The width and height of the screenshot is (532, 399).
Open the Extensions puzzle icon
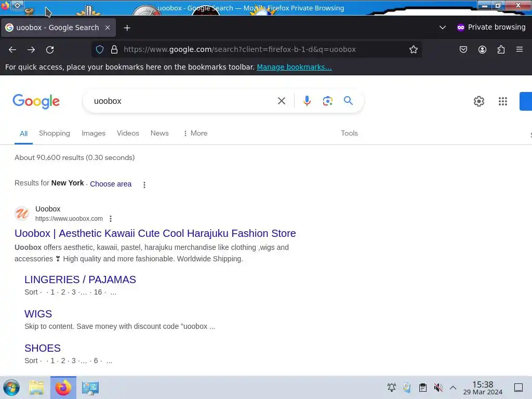[x=501, y=49]
